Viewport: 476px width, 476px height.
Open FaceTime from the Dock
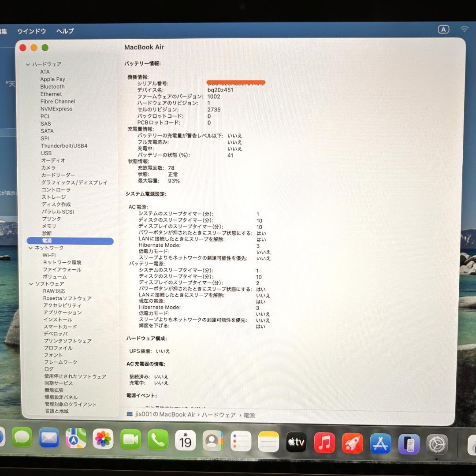coord(130,439)
